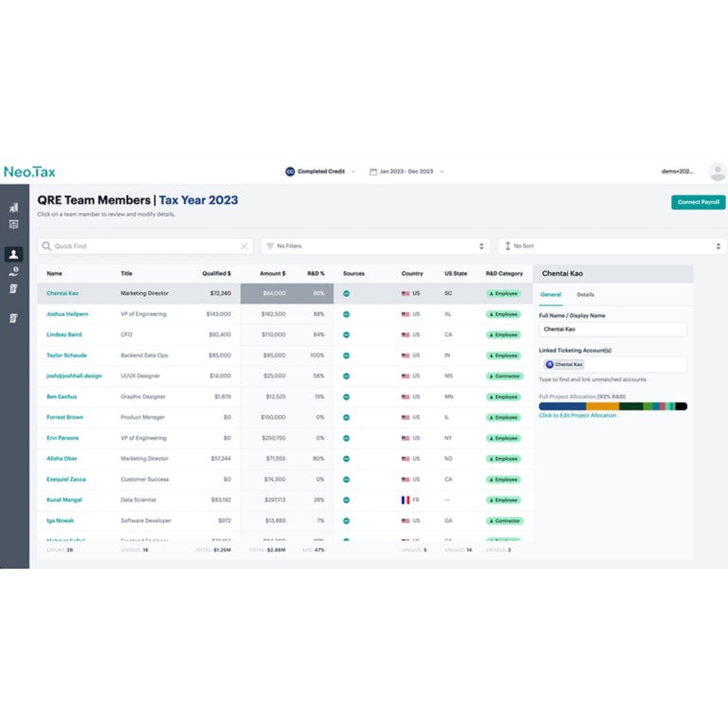Click the Sources icon in Erin Parsons row

tap(346, 438)
